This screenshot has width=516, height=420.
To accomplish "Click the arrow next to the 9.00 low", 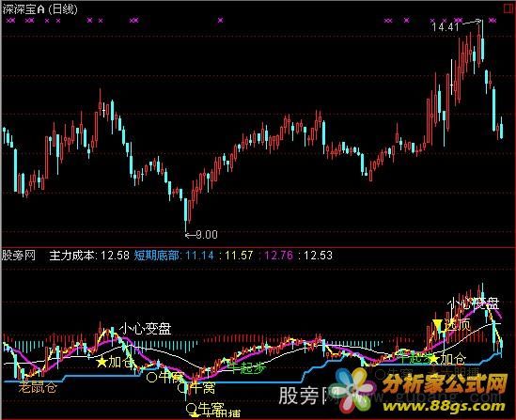I will point(190,235).
